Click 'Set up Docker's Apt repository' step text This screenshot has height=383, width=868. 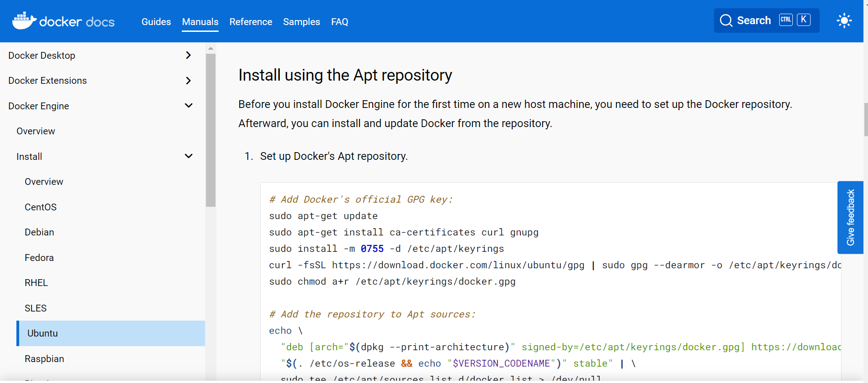334,156
